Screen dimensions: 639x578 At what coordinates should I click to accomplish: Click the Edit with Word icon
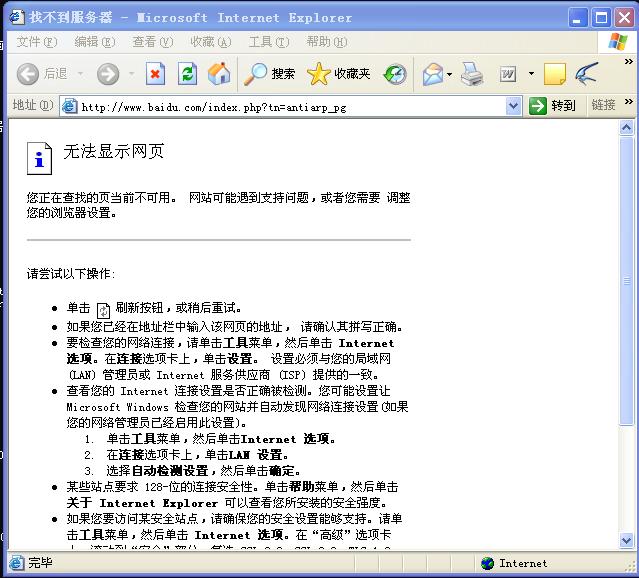(508, 74)
